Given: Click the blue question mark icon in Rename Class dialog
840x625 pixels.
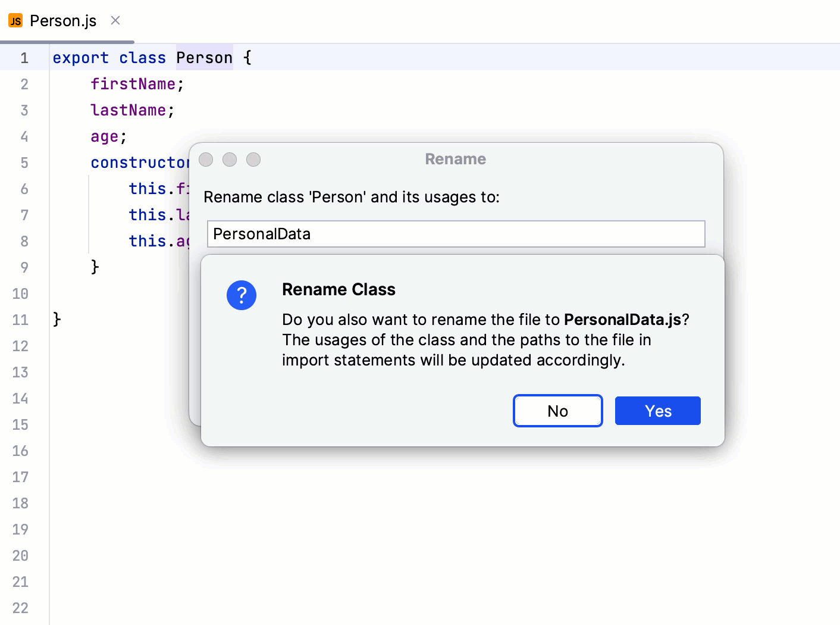Looking at the screenshot, I should (242, 295).
